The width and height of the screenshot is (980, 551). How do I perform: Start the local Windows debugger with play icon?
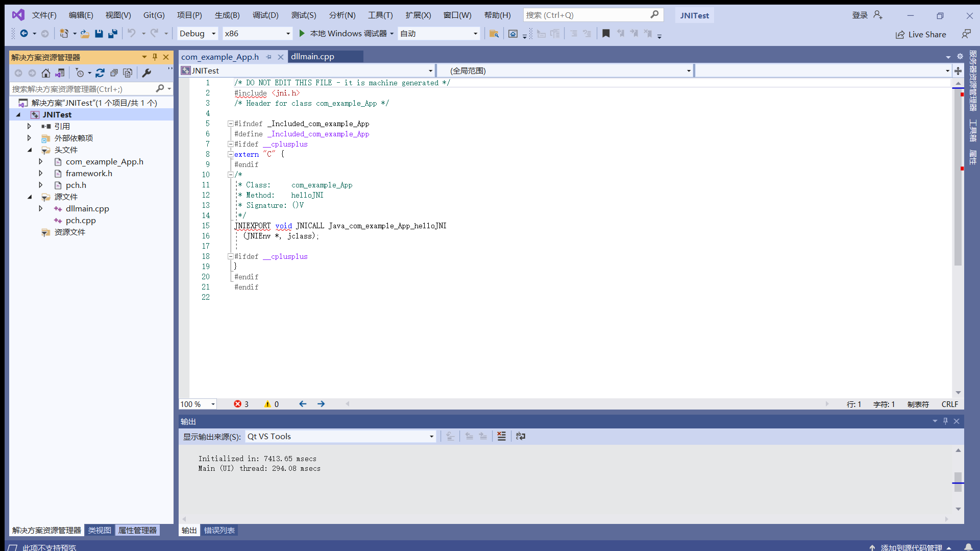[302, 34]
